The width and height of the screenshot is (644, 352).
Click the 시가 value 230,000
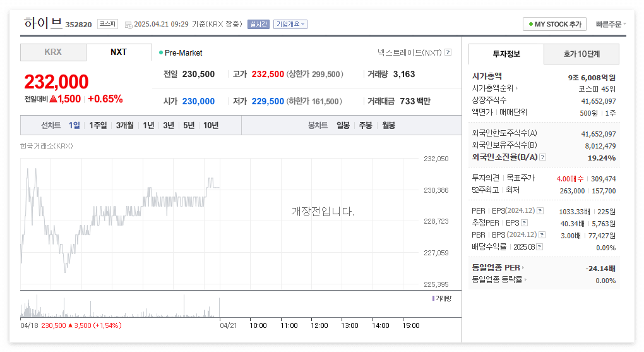click(198, 101)
